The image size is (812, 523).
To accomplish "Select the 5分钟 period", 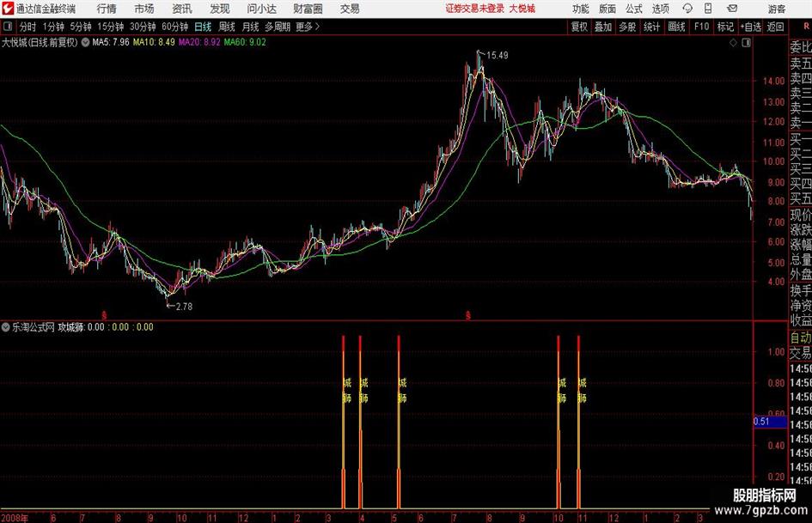I will pos(80,27).
